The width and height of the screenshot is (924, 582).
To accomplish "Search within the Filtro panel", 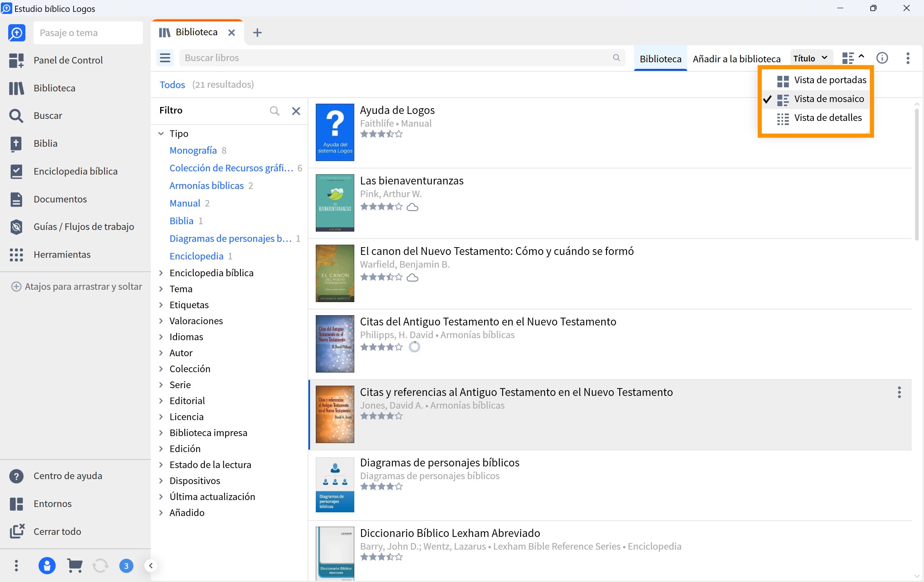I will (274, 111).
